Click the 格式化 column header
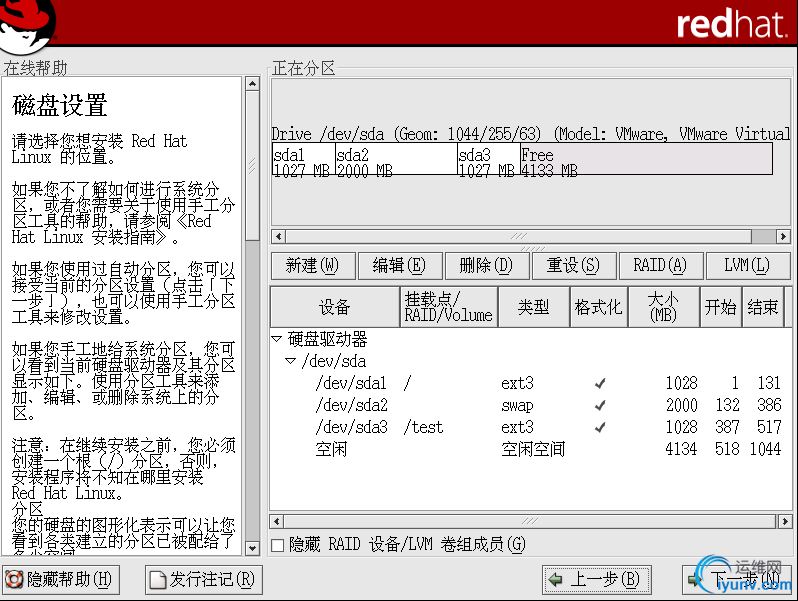The image size is (798, 601). (x=598, y=307)
